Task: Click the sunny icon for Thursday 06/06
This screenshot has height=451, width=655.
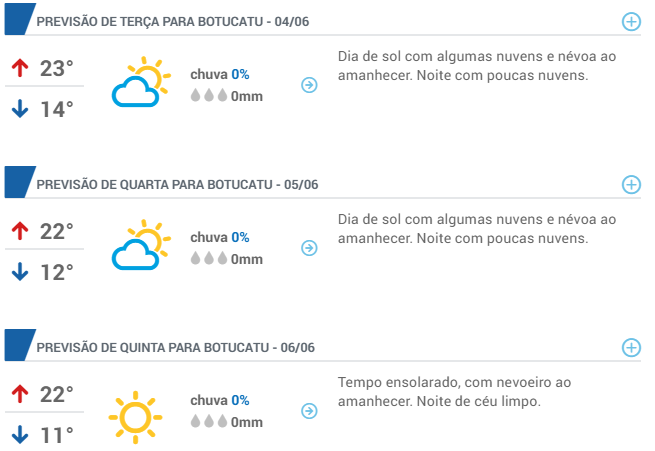Action: 135,417
